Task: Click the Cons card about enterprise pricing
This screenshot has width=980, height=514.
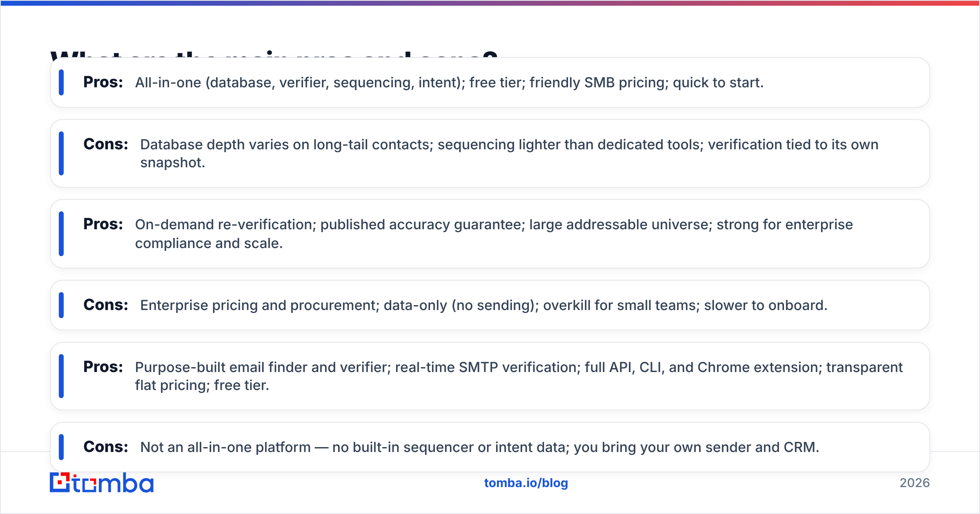Action: coord(490,305)
